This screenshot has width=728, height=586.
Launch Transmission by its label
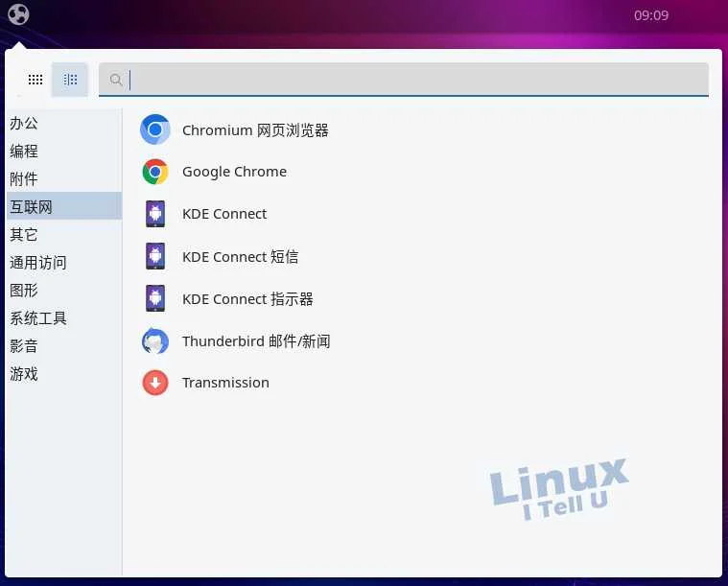coord(225,383)
